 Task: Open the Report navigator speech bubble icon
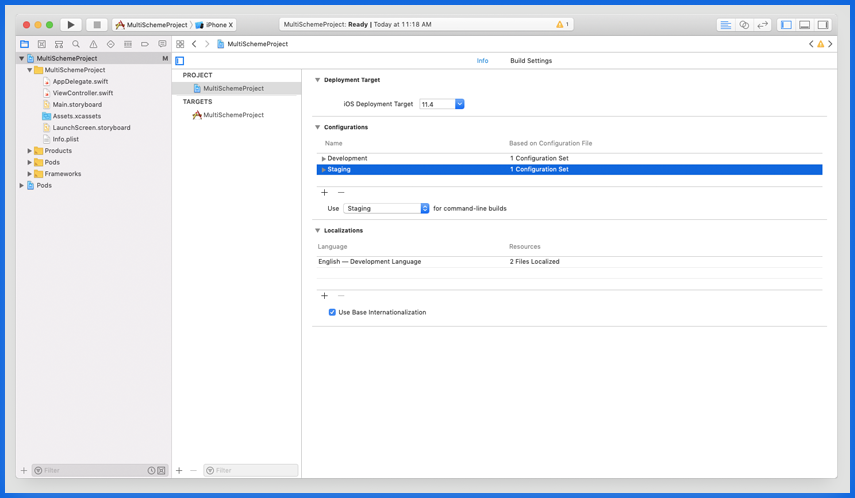(162, 44)
